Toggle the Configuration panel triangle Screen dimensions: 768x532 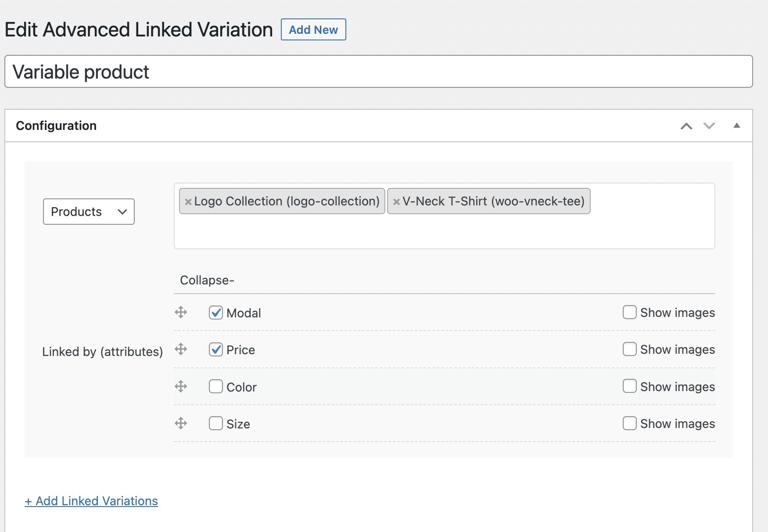[x=737, y=126]
